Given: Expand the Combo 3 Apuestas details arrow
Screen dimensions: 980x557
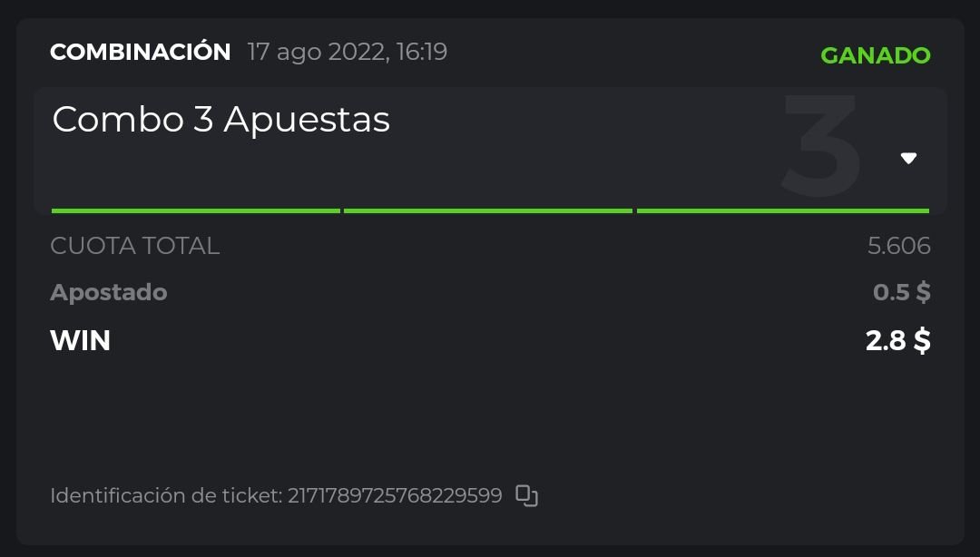Looking at the screenshot, I should tap(908, 159).
